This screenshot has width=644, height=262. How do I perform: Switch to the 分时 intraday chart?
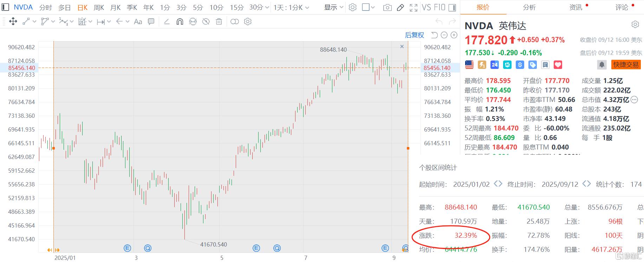(46, 7)
